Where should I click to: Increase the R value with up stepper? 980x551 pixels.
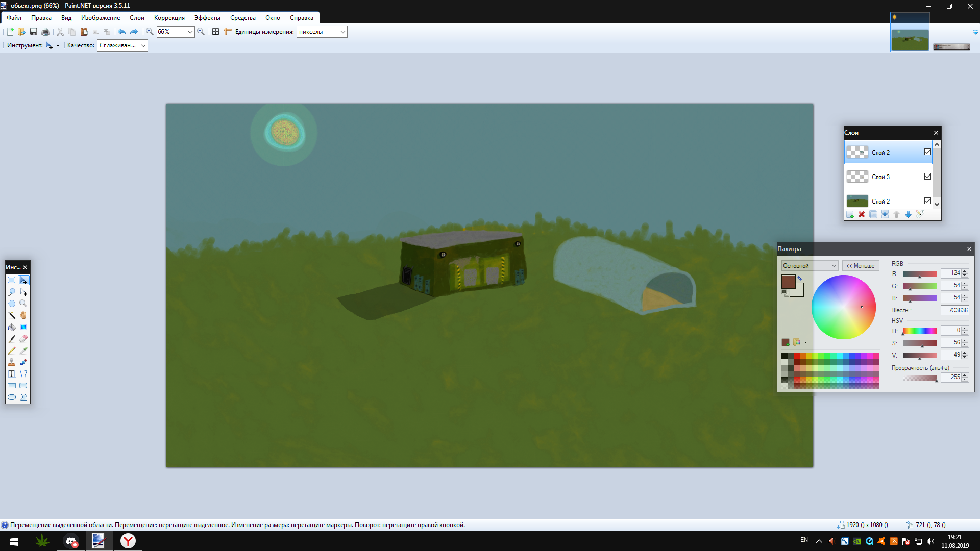(965, 271)
